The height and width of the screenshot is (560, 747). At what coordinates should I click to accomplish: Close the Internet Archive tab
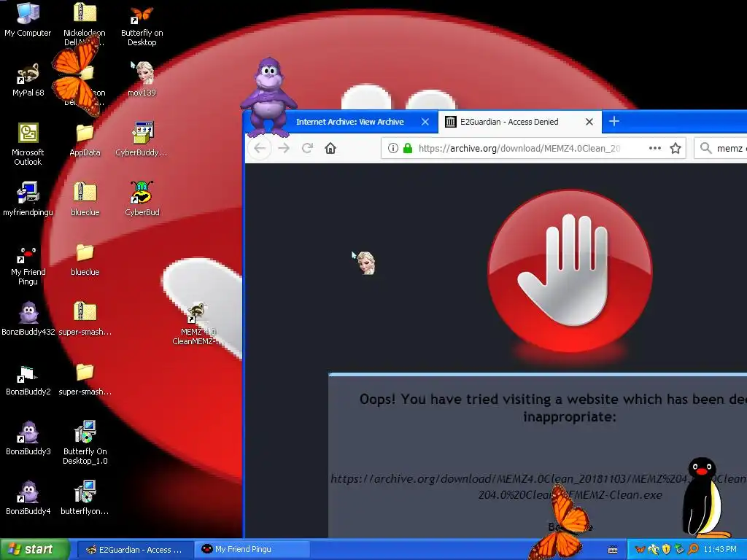[x=425, y=122]
